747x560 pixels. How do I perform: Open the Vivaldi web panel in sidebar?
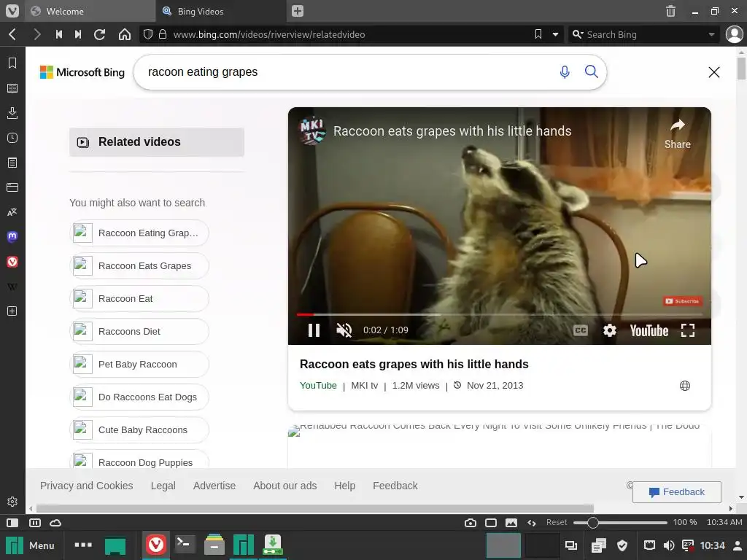[x=12, y=262]
